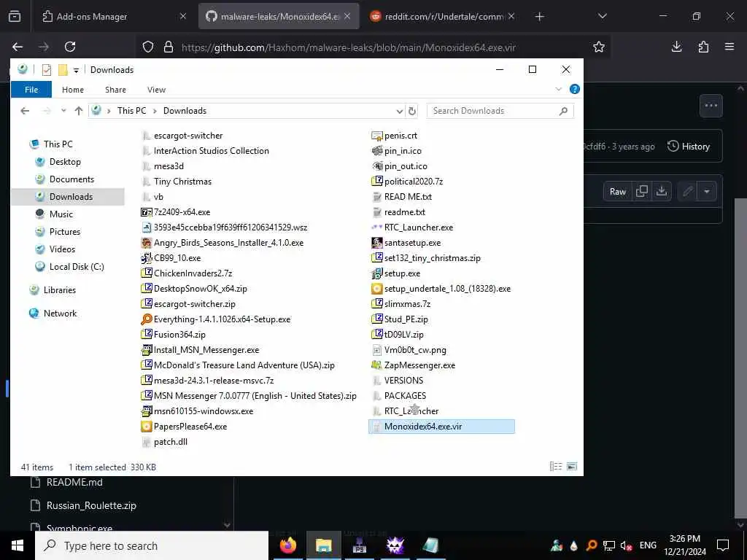Click New folder icon in Explorer title bar
747x560 pixels.
(x=63, y=70)
